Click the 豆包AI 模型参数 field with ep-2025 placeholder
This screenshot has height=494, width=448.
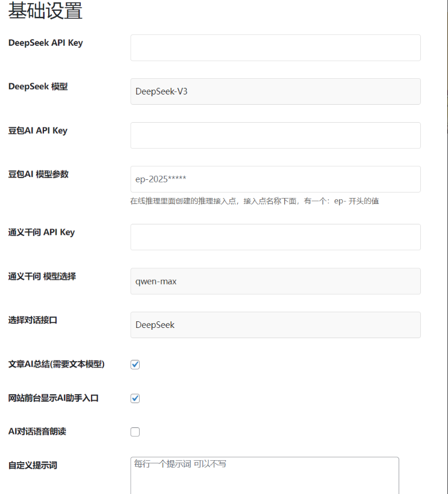point(275,179)
